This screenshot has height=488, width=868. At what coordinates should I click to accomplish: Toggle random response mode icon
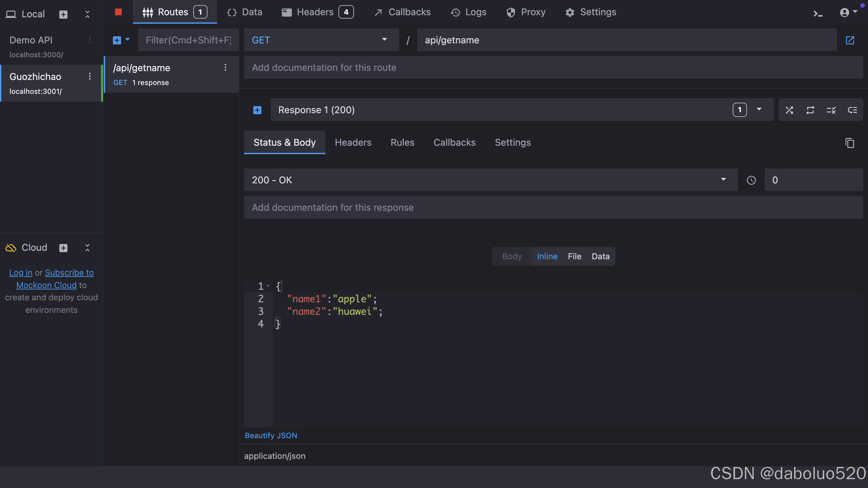click(x=789, y=110)
